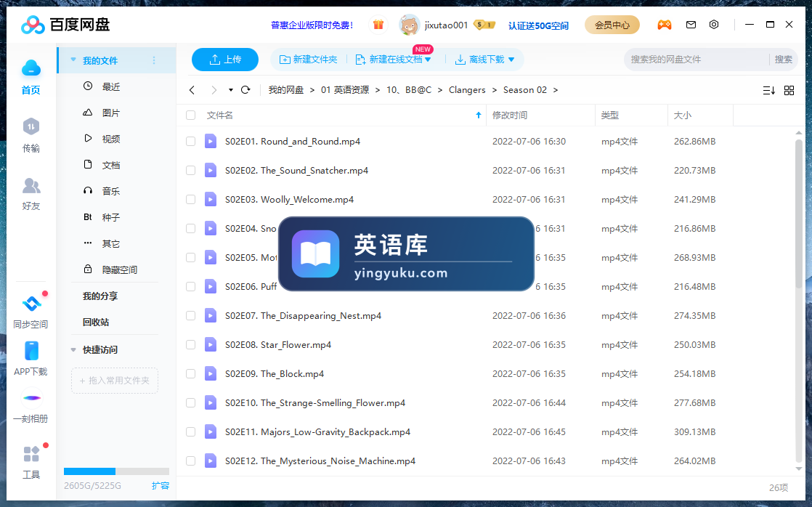Click the file list vertical scrollbar
This screenshot has width=812, height=507.
798,212
